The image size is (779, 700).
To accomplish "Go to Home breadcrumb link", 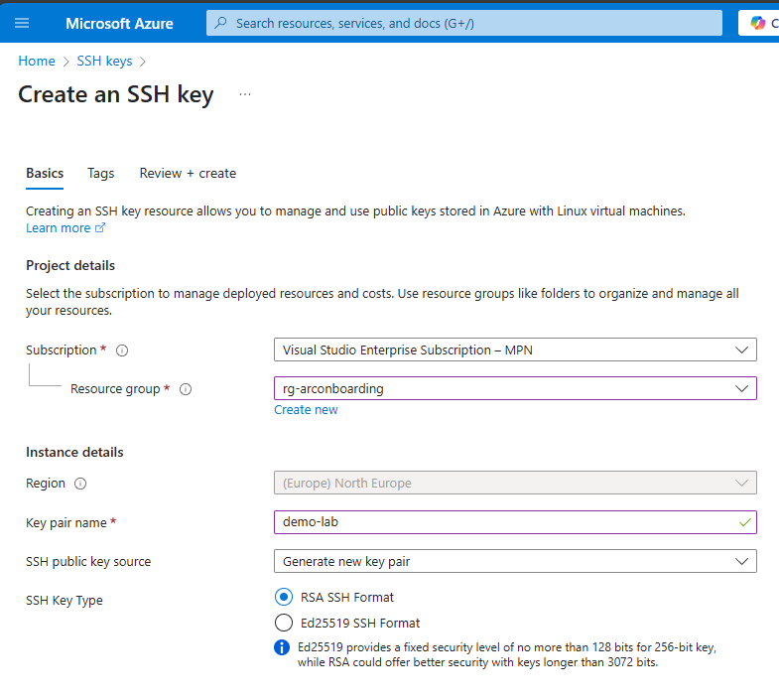I will [37, 61].
